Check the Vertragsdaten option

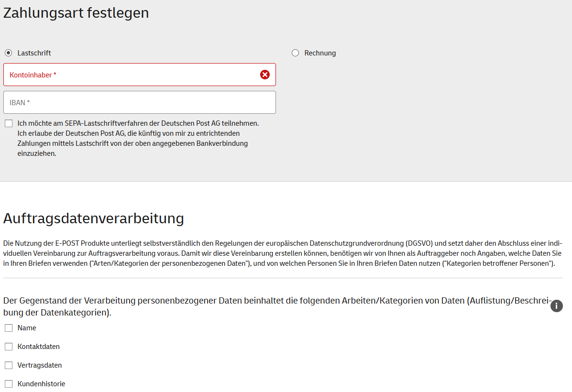(9, 365)
